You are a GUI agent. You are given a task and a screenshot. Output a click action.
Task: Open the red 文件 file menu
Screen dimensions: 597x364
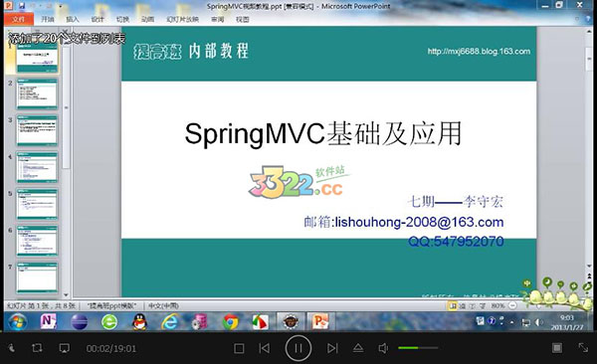tap(18, 19)
